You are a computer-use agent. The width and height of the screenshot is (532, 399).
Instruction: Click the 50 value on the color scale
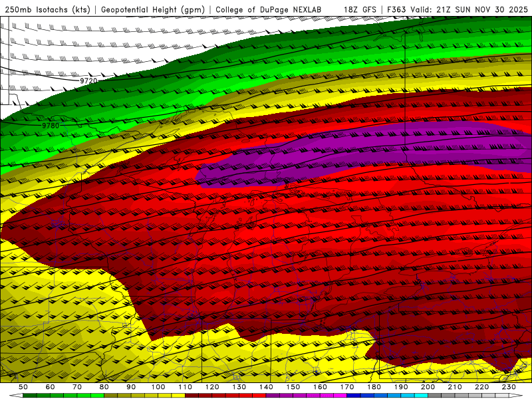tap(23, 387)
